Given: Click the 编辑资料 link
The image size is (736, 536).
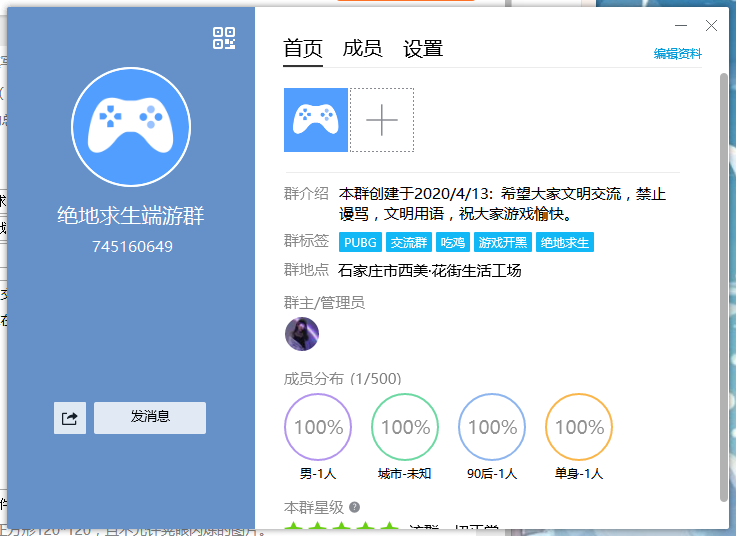Looking at the screenshot, I should (x=677, y=54).
